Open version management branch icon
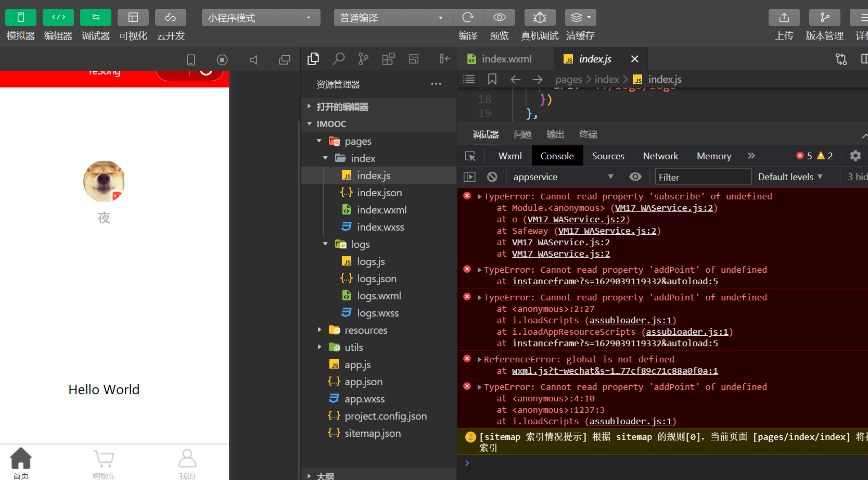Image resolution: width=868 pixels, height=480 pixels. tap(825, 17)
